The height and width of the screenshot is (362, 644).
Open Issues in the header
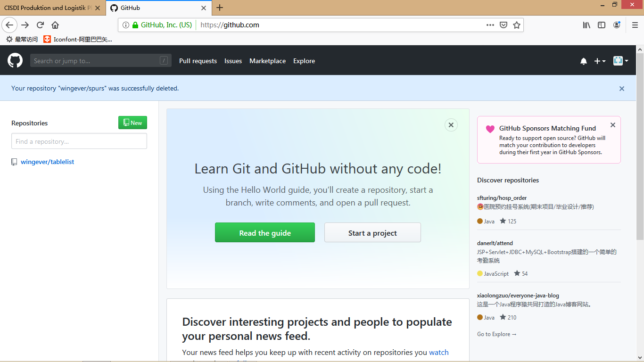233,61
